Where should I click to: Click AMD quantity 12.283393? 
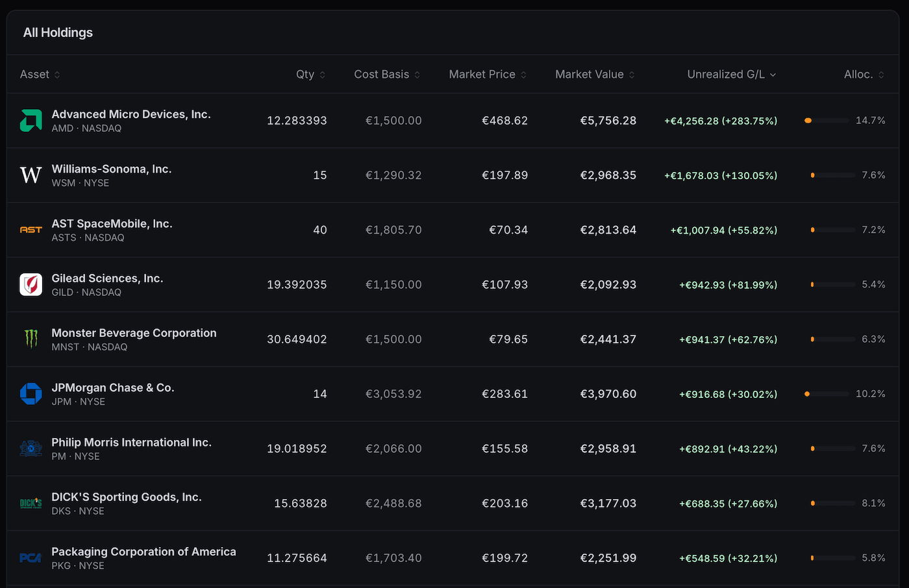point(297,121)
